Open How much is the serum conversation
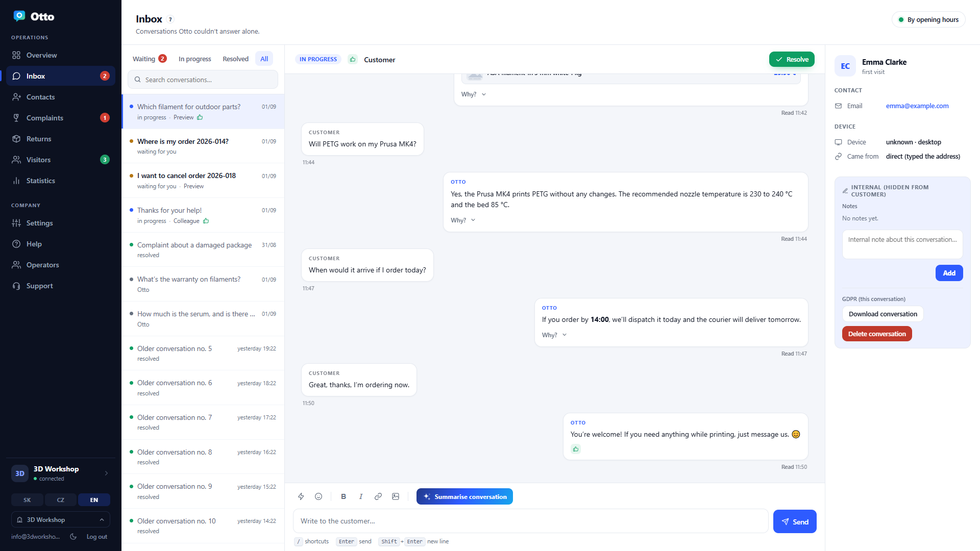 pyautogui.click(x=203, y=319)
